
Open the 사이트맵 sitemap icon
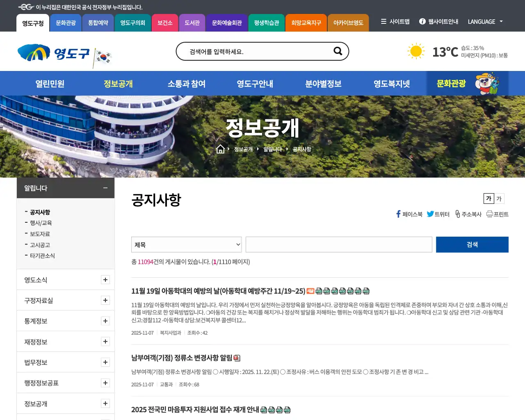point(383,22)
